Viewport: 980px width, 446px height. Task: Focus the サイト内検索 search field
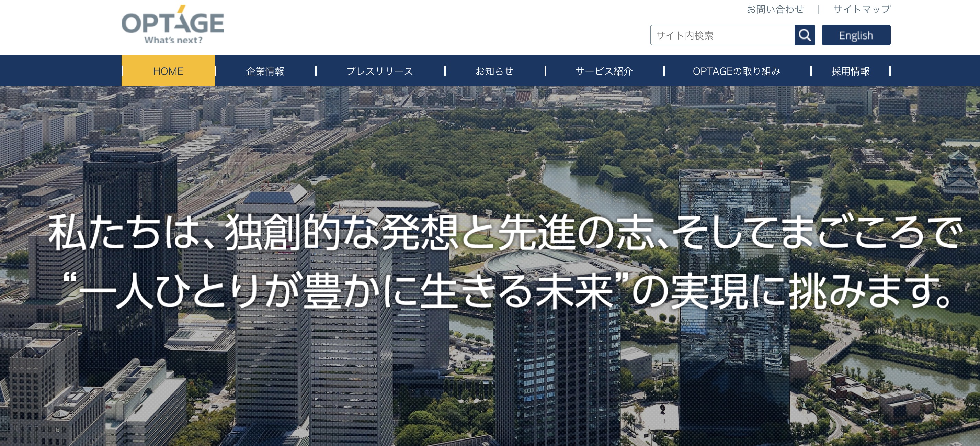[722, 35]
